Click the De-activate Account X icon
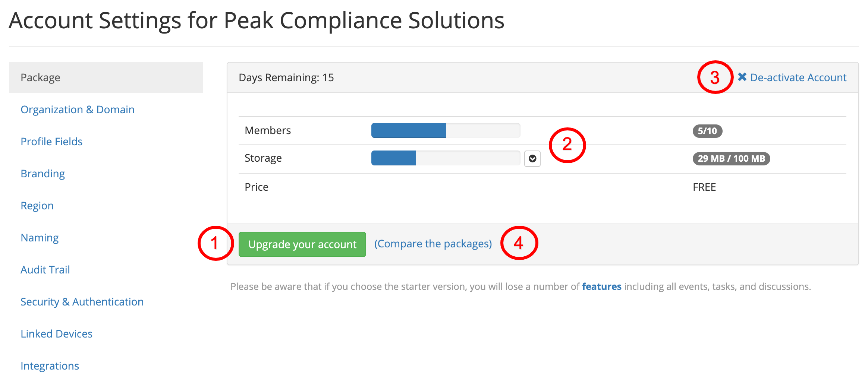The width and height of the screenshot is (868, 380). pyautogui.click(x=742, y=77)
